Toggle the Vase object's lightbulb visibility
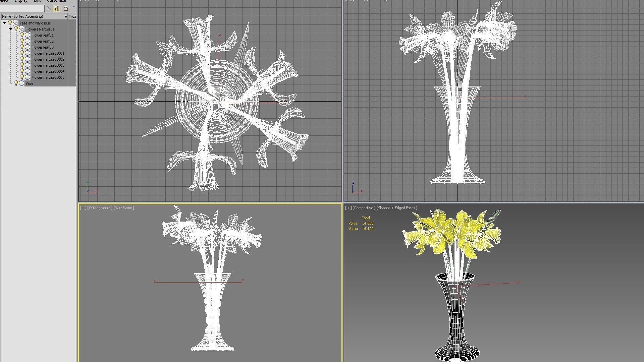This screenshot has width=644, height=362. point(16,83)
